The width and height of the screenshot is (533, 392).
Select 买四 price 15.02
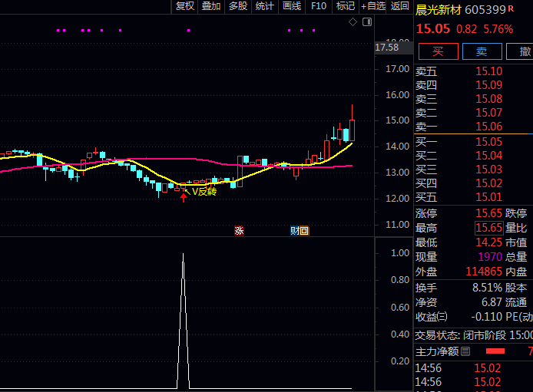[x=488, y=183]
